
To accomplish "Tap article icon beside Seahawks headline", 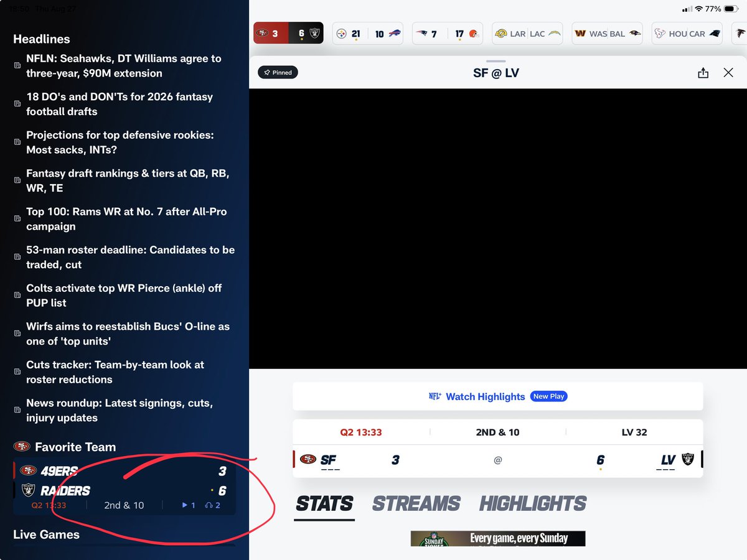I will (x=17, y=66).
